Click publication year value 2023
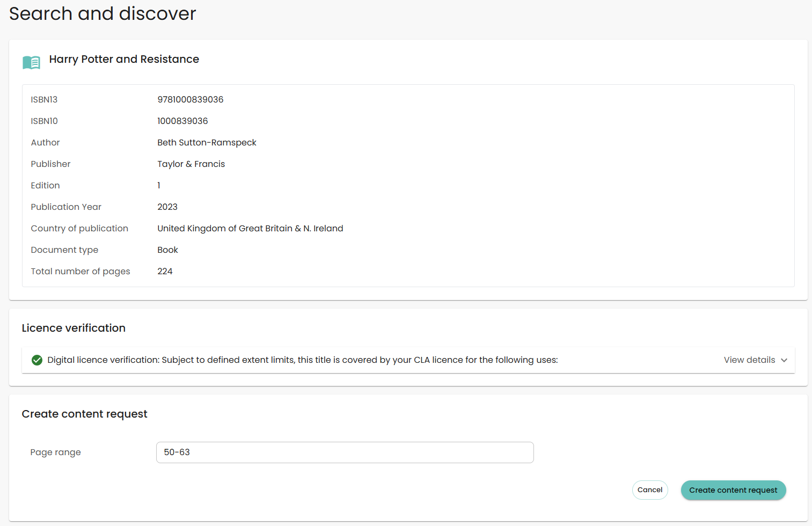 167,207
